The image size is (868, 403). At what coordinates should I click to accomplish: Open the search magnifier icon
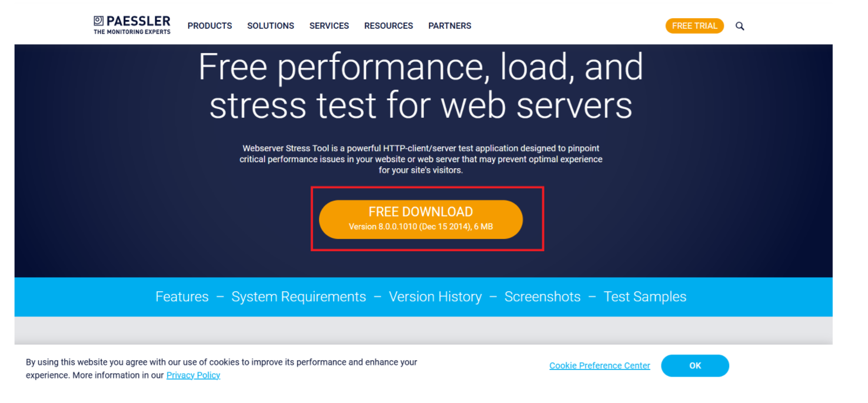coord(740,26)
